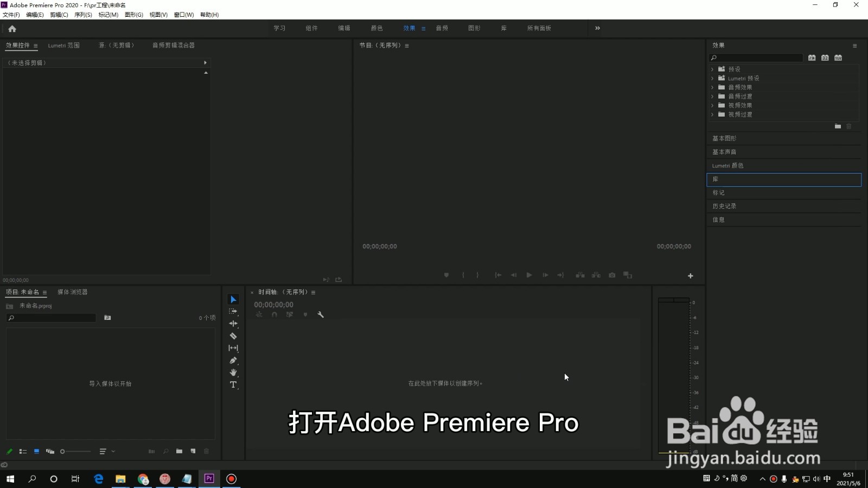The image size is (868, 488).
Task: Open 基本图形 panel
Action: pyautogui.click(x=784, y=138)
